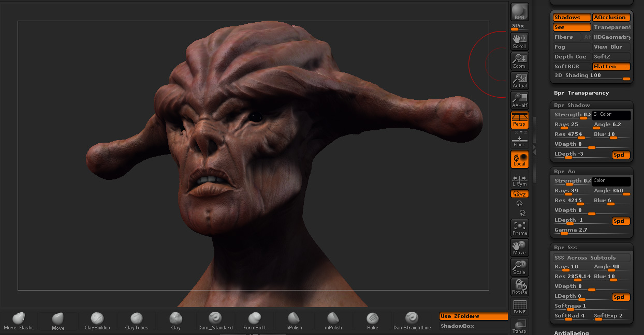Select the Clay brush

(x=176, y=321)
